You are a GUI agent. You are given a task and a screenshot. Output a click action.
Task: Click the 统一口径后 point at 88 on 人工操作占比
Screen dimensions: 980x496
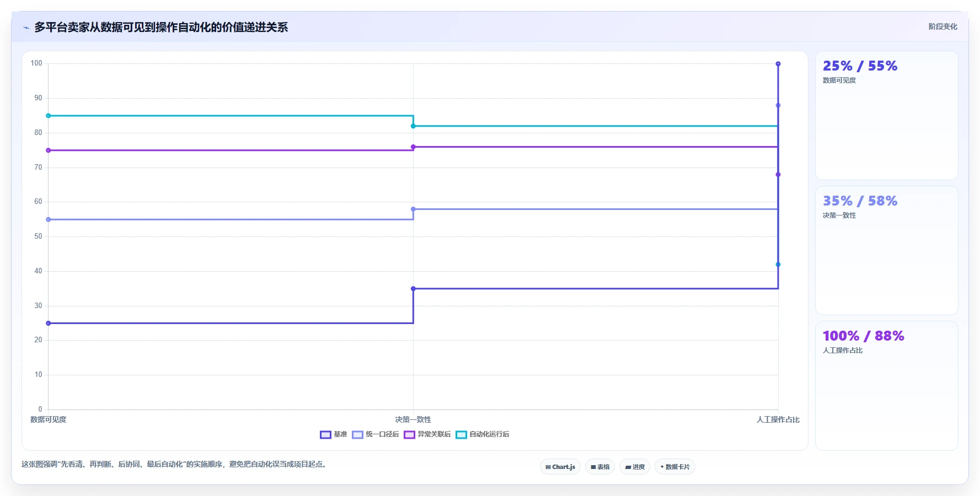tap(778, 105)
